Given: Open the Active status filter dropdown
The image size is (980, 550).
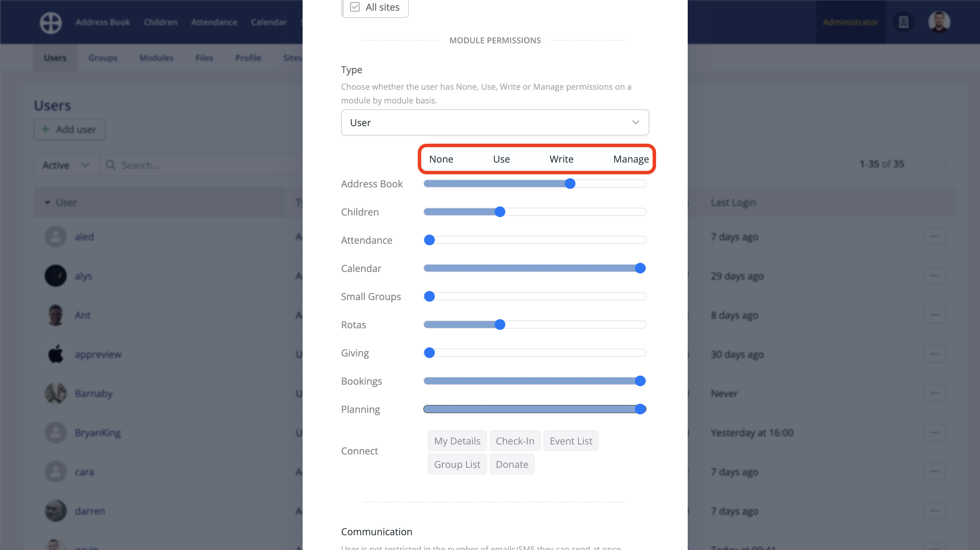Looking at the screenshot, I should coord(65,165).
